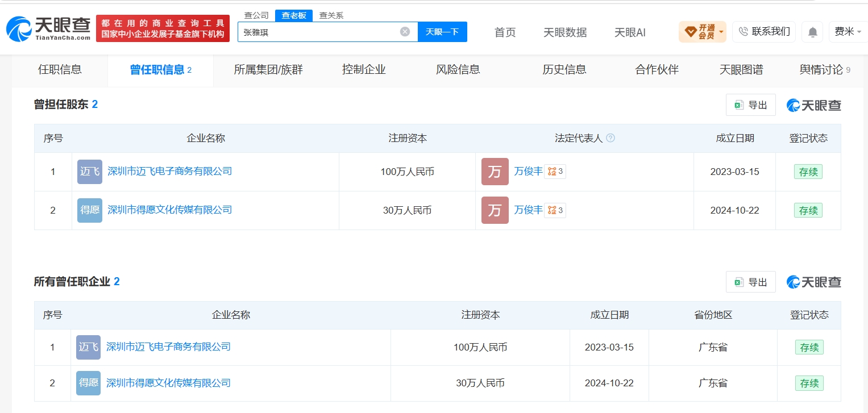Click the 天眼一下 search button
Viewport: 868px width, 413px height.
pyautogui.click(x=442, y=32)
